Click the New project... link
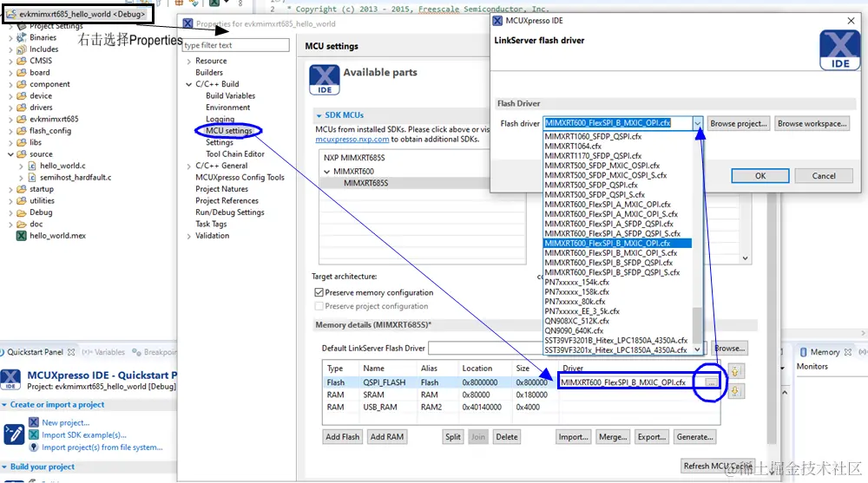868x483 pixels. point(65,422)
